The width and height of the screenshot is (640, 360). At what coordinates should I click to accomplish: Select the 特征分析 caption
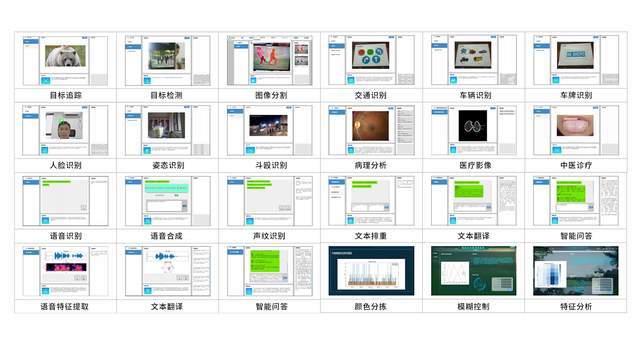[x=576, y=307]
